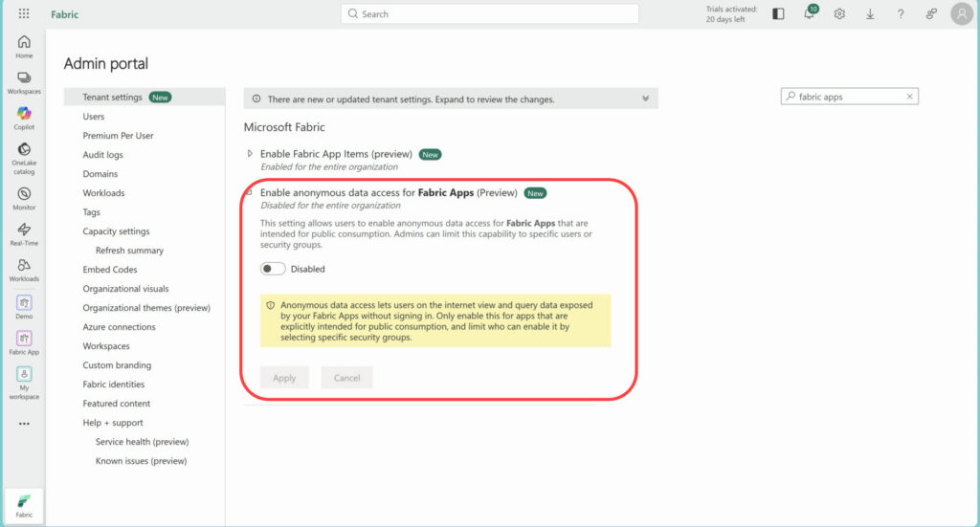Open the Fabric App sidebar item
Image resolution: width=980 pixels, height=527 pixels.
click(x=24, y=342)
